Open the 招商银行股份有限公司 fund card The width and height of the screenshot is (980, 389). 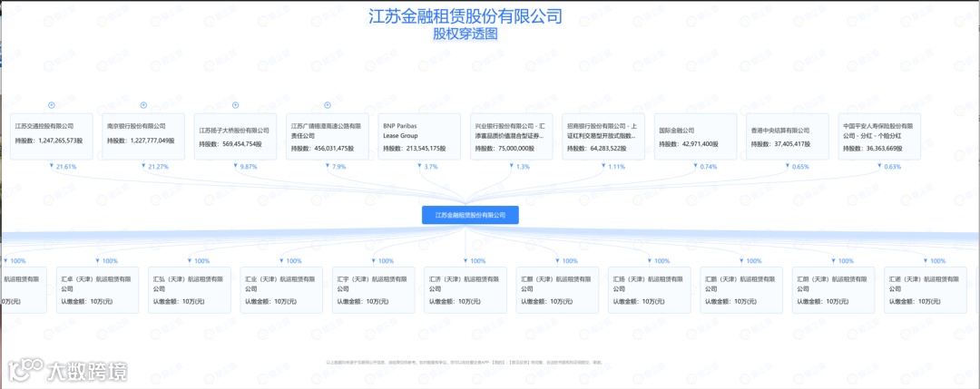[603, 136]
